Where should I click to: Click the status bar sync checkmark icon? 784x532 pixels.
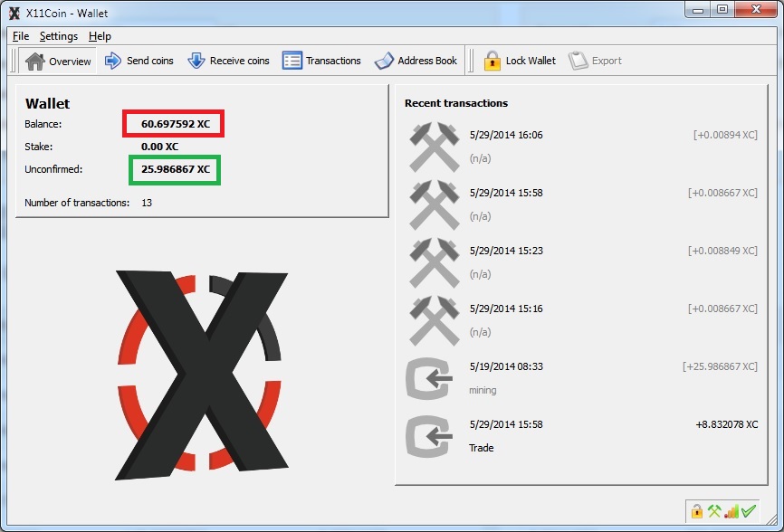[x=749, y=511]
